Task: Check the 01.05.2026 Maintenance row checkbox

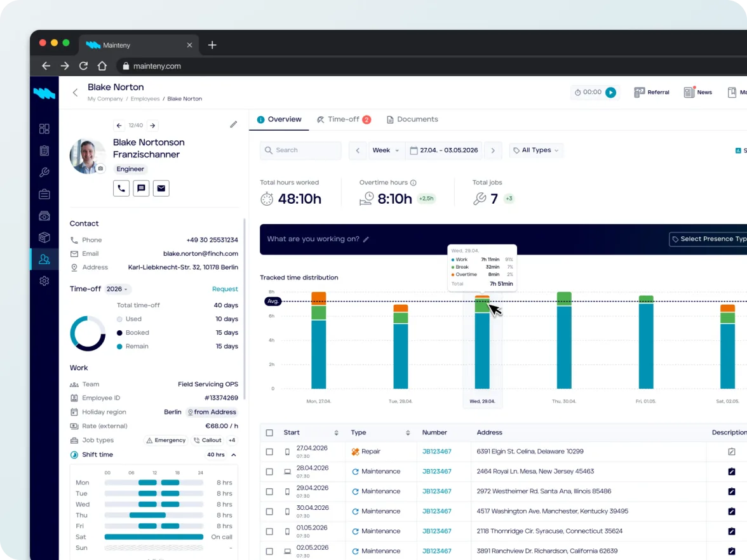Action: 269,531
